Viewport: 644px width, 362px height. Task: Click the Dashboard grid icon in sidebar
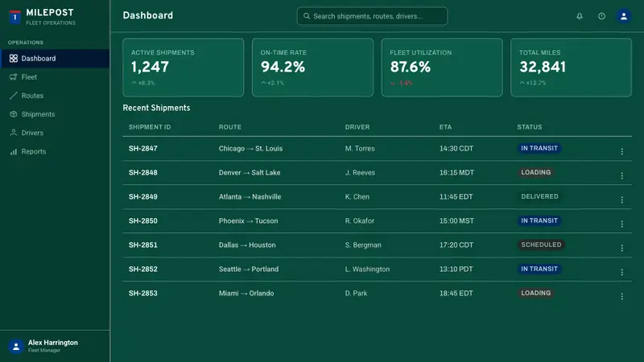(14, 58)
